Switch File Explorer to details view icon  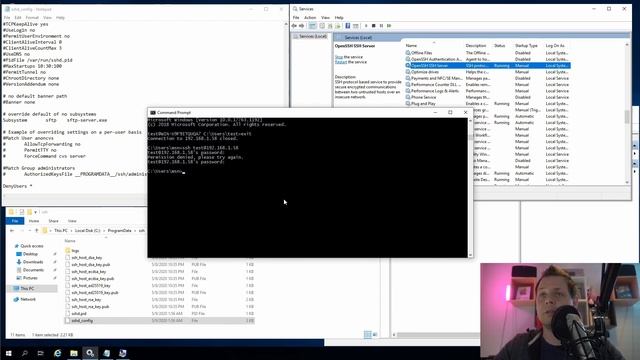(367, 335)
